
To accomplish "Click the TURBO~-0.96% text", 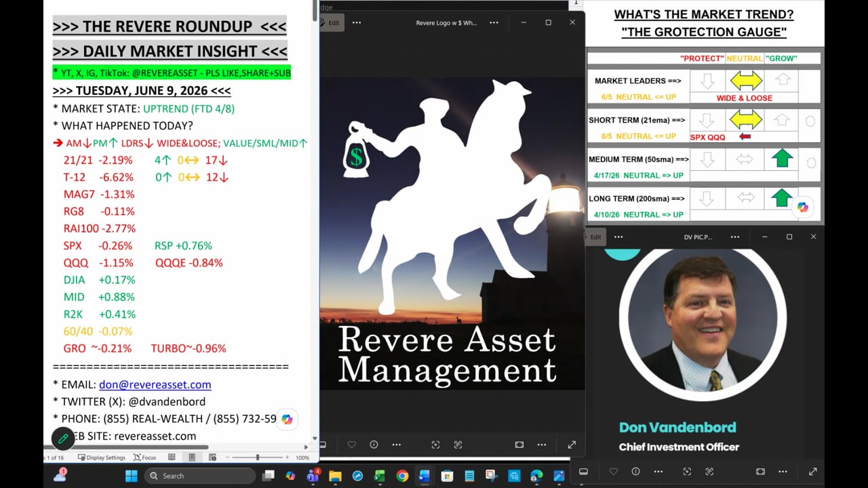I will 189,348.
